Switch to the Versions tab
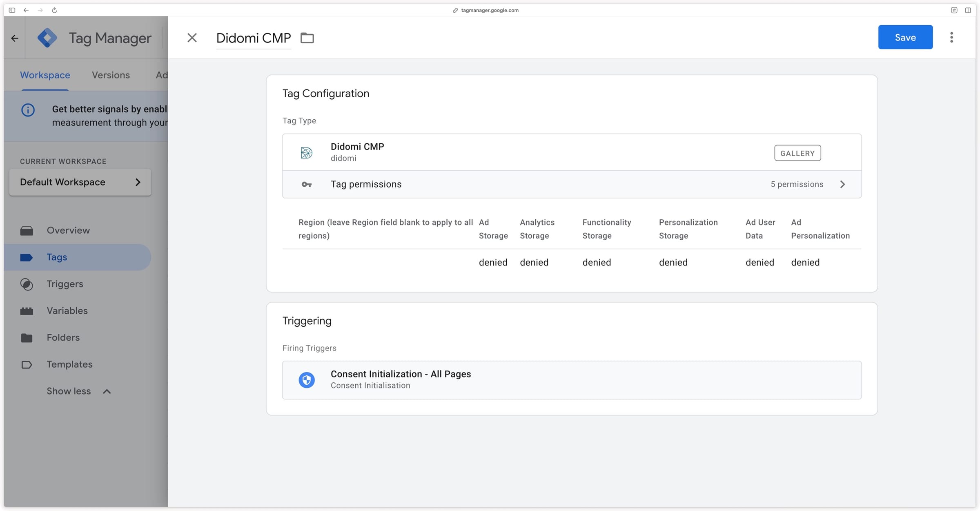The image size is (980, 511). [111, 75]
